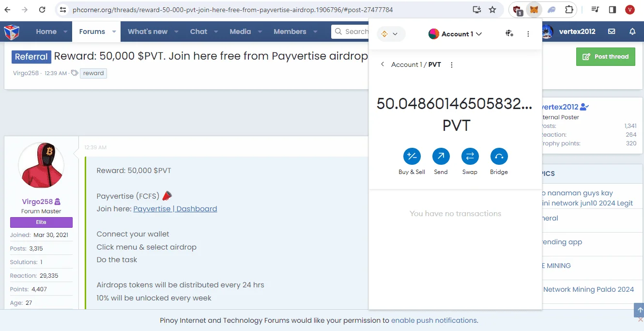Click the Referral prefix label
Viewport: 644px width, 331px height.
tap(31, 57)
